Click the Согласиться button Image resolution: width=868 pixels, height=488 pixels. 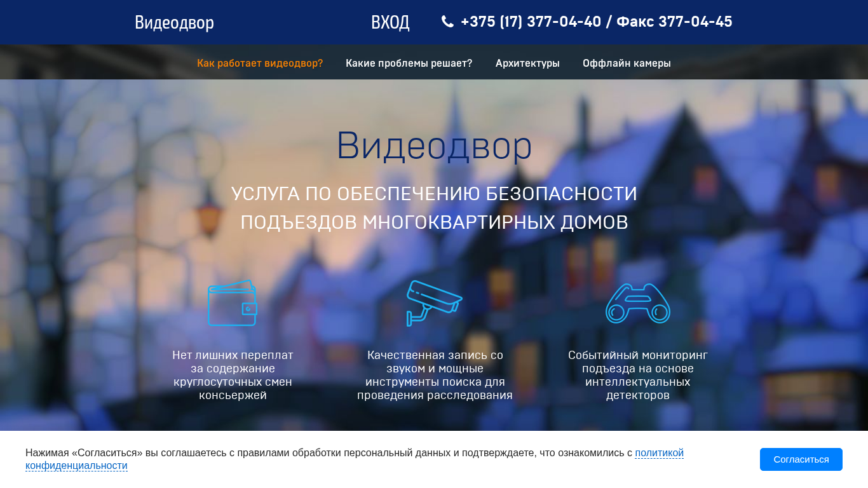click(801, 459)
